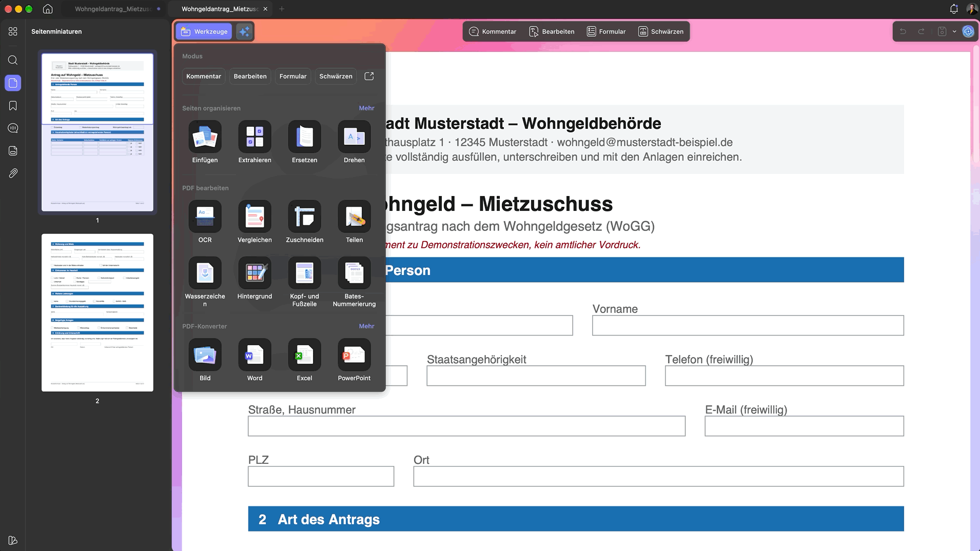Screen dimensions: 980x551
Task: Switch to Schwärzen in top toolbar
Action: pos(661,31)
